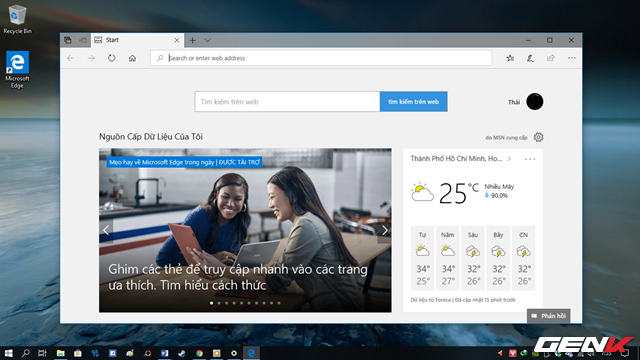Screen dimensions: 640x360
Task: Click the 25 °C temperature reading
Action: click(x=458, y=193)
